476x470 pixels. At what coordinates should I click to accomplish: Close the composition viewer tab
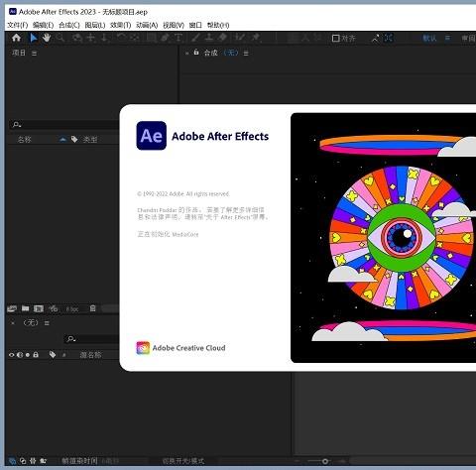[187, 54]
